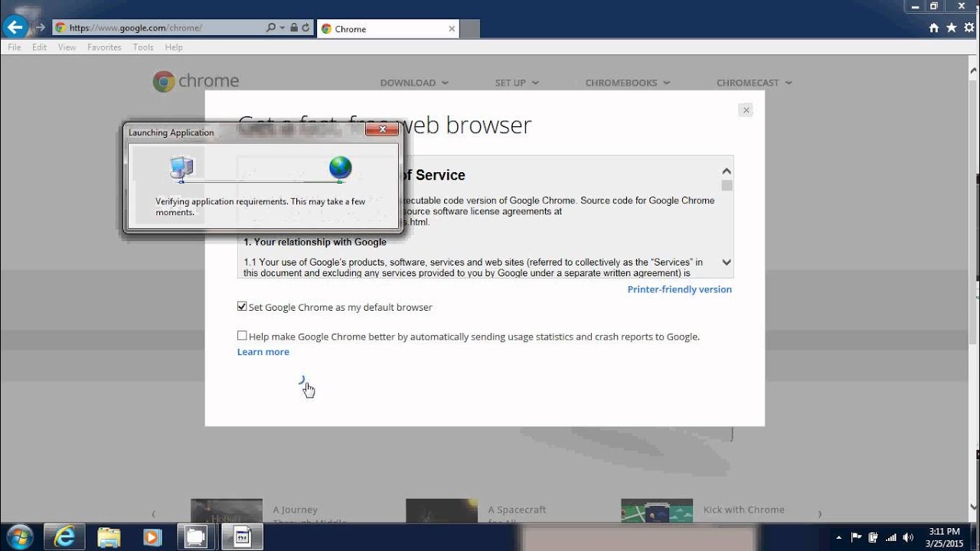Open Kick with Chrome link

pyautogui.click(x=744, y=510)
